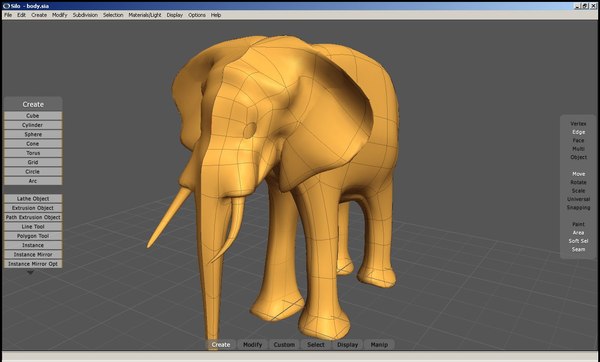
Task: Open the Modify menu in menu bar
Action: point(60,15)
